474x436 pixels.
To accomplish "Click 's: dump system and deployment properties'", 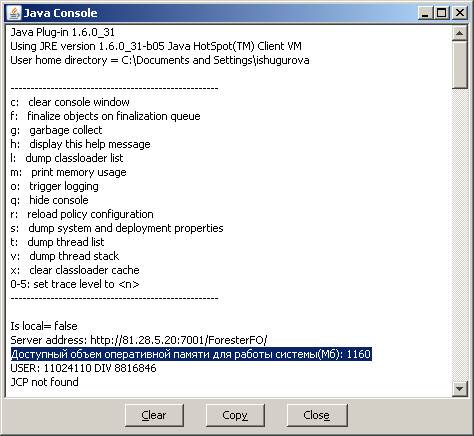I will point(117,228).
